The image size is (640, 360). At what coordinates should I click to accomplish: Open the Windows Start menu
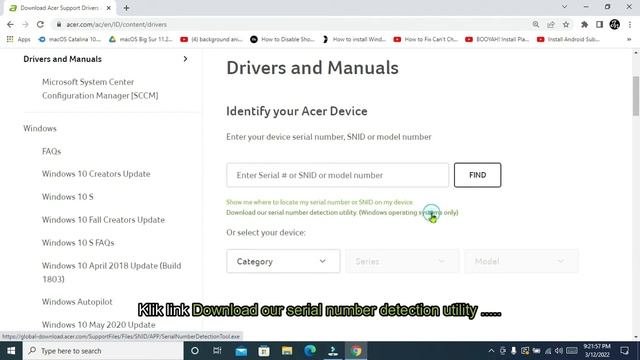coord(11,351)
